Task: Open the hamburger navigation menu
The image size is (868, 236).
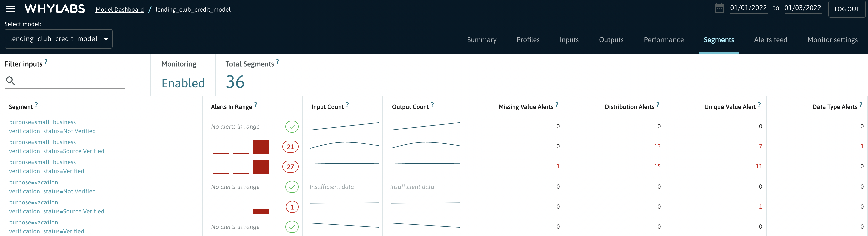Action: tap(11, 9)
